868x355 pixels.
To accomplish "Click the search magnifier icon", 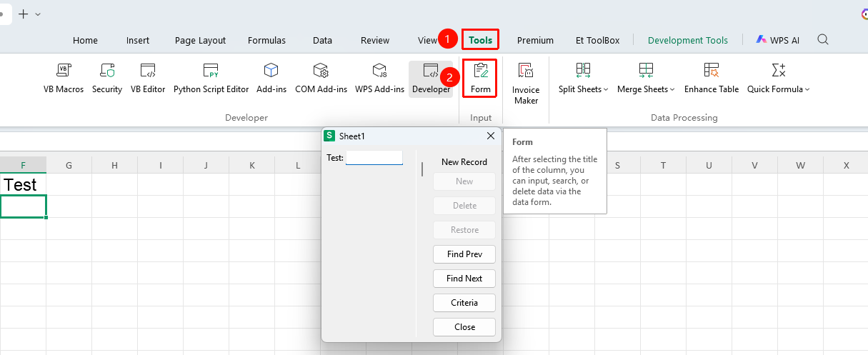I will pos(823,40).
